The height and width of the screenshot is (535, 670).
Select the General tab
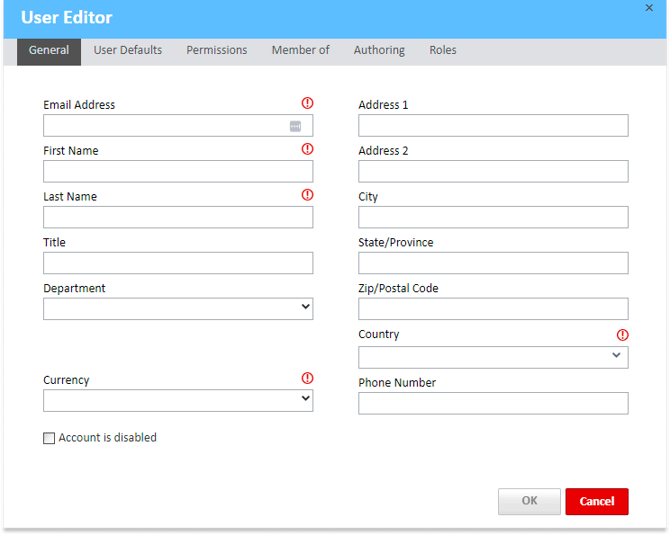[49, 52]
